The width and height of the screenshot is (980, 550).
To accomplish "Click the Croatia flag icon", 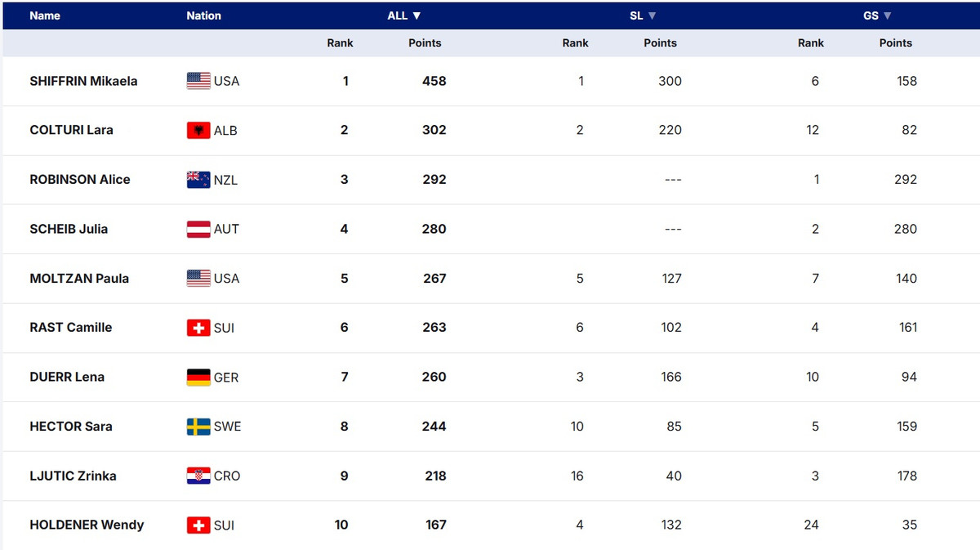I will pos(198,476).
